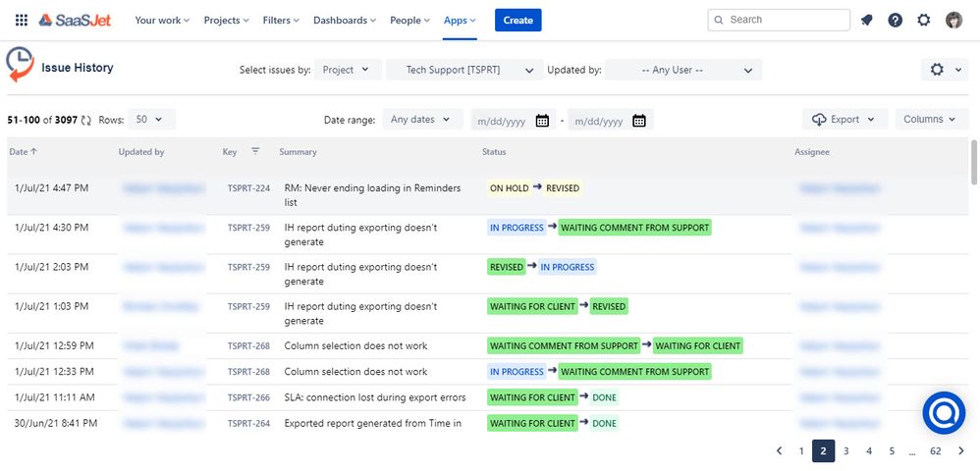This screenshot has height=471, width=980.
Task: Go to page 62
Action: 936,451
